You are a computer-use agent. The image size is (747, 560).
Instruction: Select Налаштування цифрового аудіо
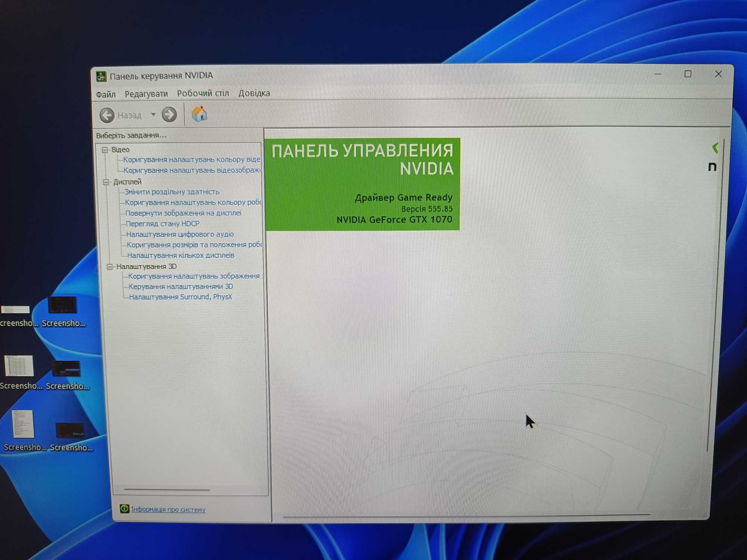[180, 234]
